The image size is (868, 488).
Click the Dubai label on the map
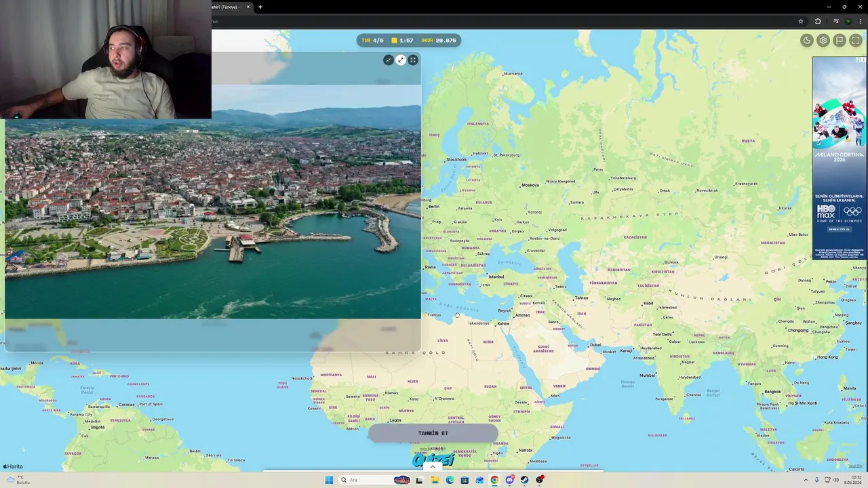tap(595, 345)
